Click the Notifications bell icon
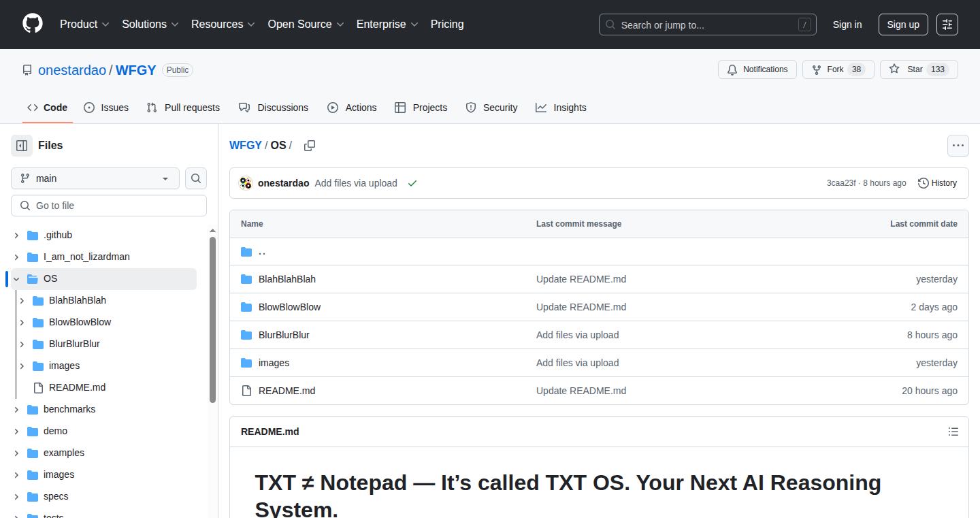Viewport: 980px width, 518px height. pos(732,69)
